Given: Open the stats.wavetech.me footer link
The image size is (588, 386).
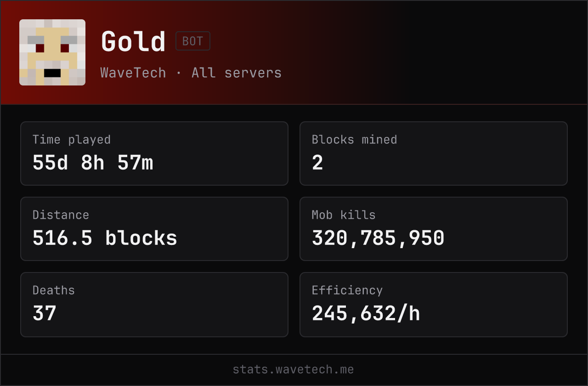Looking at the screenshot, I should click(294, 369).
